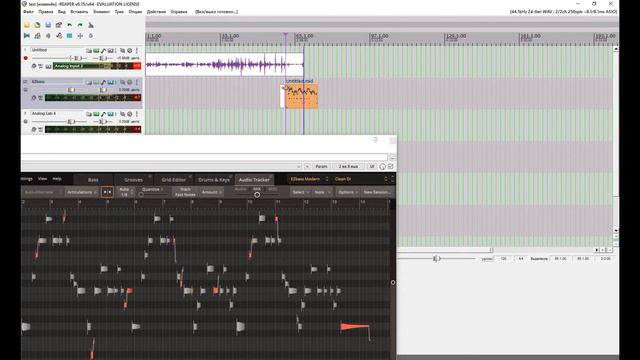The width and height of the screenshot is (640, 360).
Task: Arm the EZbass track for recording
Action: [x=26, y=90]
